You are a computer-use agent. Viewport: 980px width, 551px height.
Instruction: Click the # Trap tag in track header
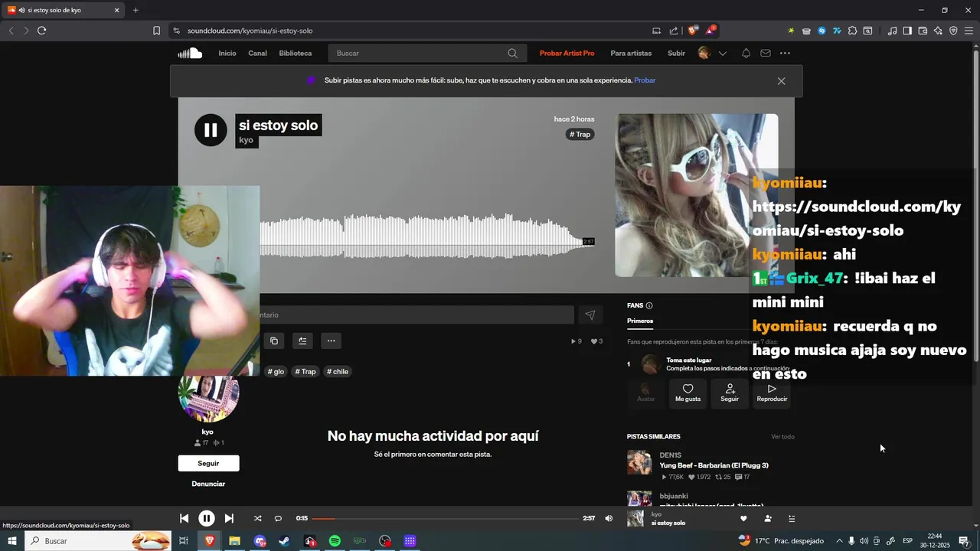point(580,135)
